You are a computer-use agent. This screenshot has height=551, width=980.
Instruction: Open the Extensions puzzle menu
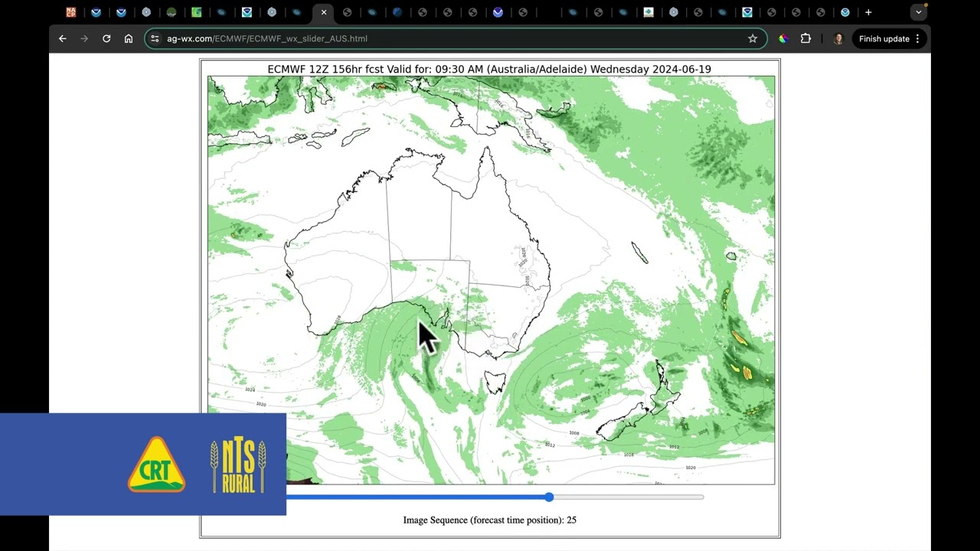point(805,38)
